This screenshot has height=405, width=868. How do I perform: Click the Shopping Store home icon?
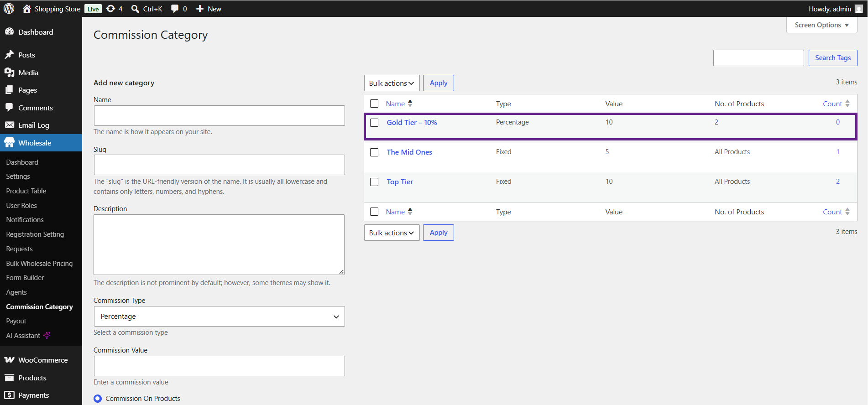27,9
